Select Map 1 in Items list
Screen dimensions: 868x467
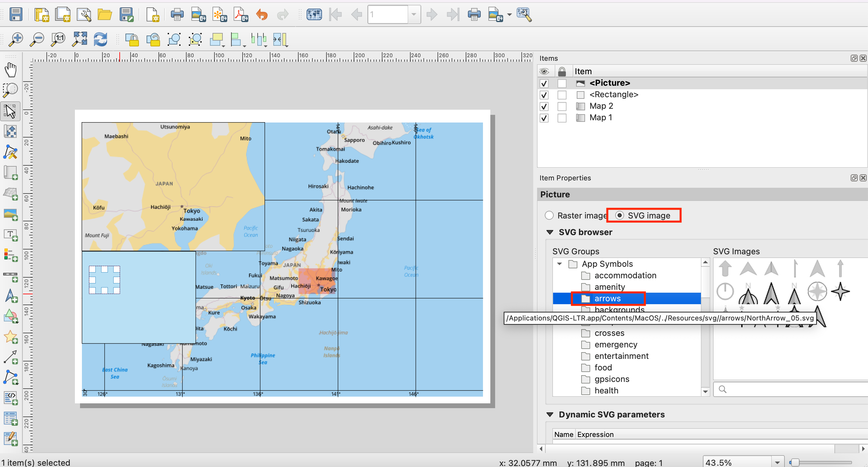pos(600,117)
